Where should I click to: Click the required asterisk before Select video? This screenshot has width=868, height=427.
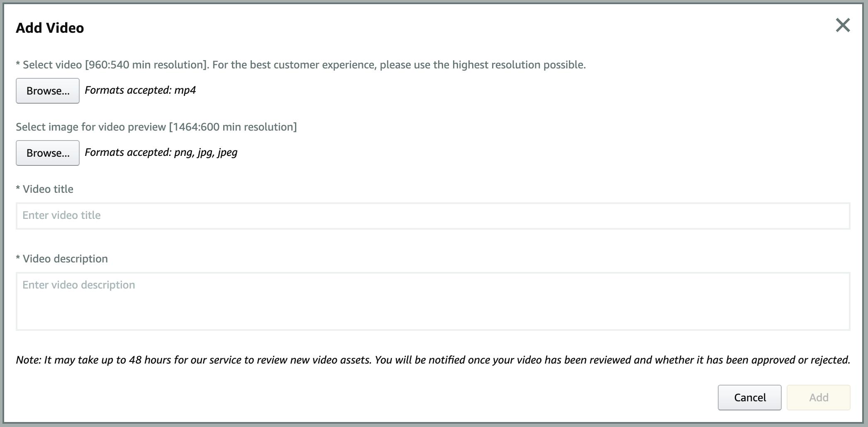[x=18, y=65]
